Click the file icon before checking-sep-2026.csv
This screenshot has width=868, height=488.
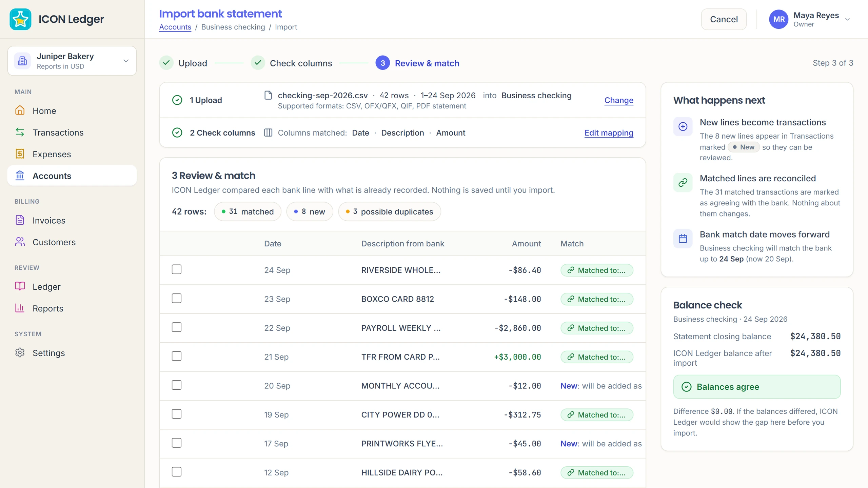pos(268,96)
